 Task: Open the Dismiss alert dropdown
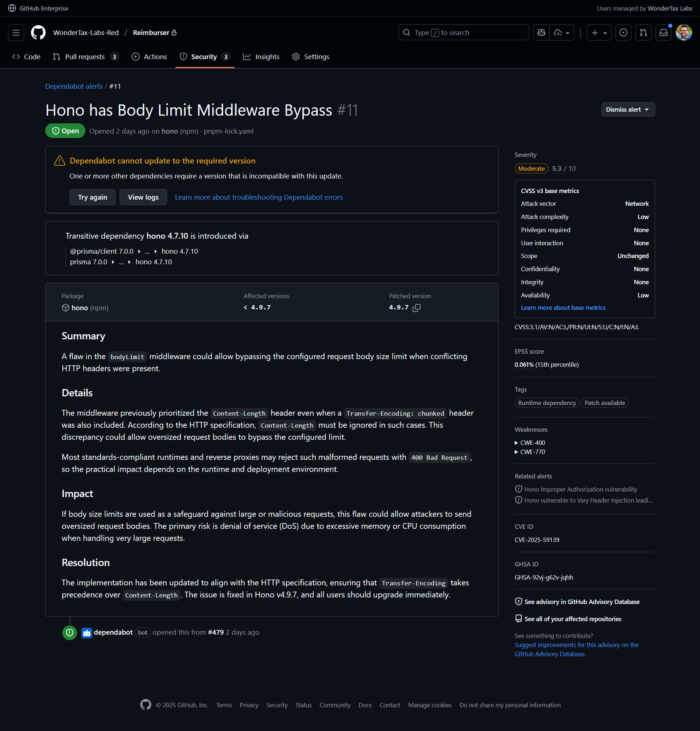[628, 109]
